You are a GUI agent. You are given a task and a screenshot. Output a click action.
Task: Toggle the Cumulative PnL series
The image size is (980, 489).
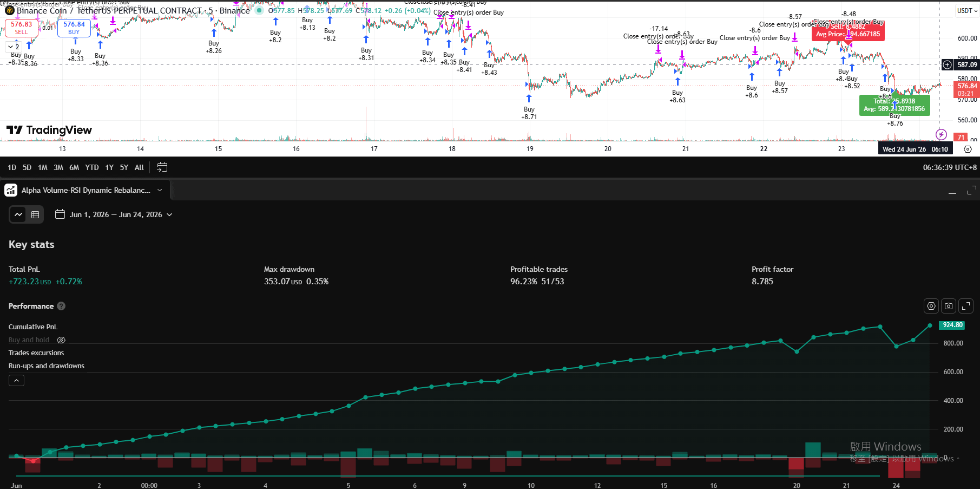[x=33, y=327]
